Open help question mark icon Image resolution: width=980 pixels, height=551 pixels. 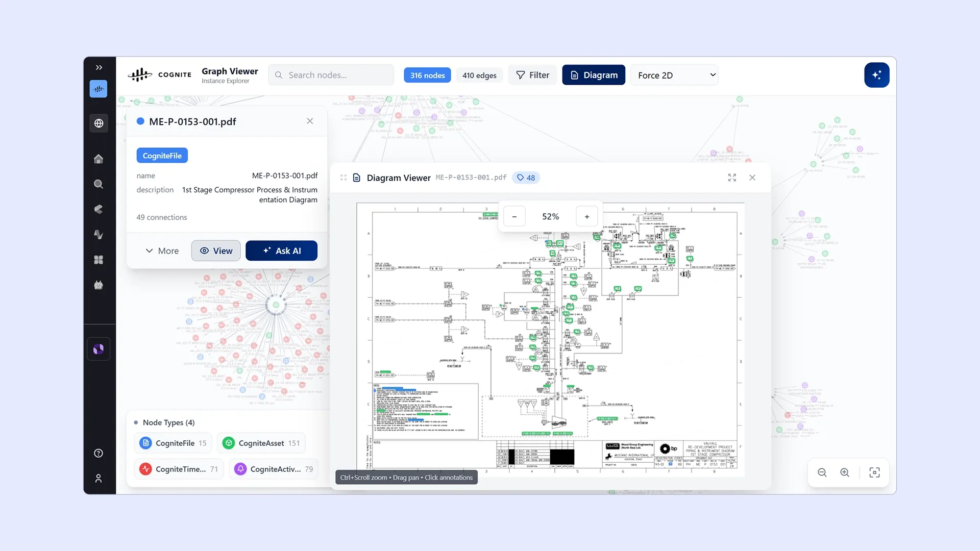click(99, 453)
